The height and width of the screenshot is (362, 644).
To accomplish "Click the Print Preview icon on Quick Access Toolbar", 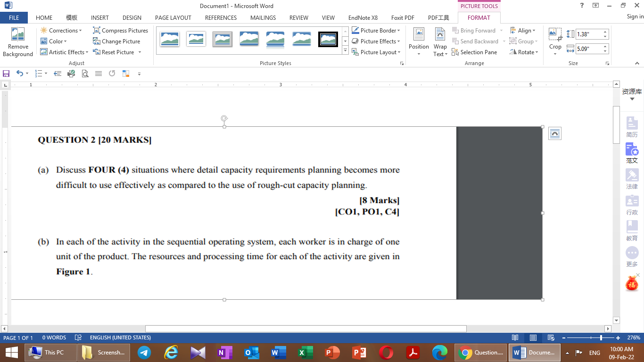I will pyautogui.click(x=85, y=74).
